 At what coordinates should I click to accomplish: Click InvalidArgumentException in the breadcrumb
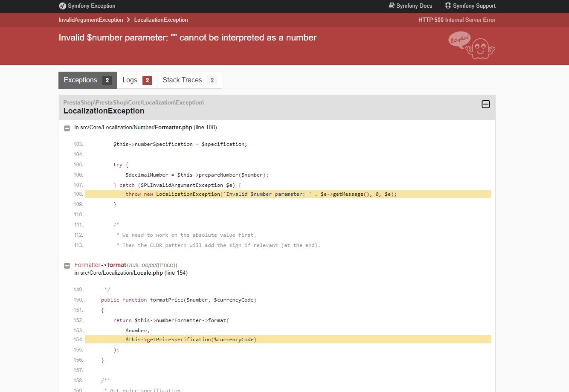[x=91, y=20]
